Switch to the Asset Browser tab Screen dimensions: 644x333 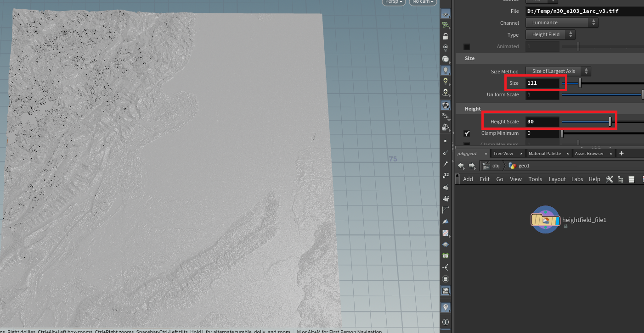point(589,153)
